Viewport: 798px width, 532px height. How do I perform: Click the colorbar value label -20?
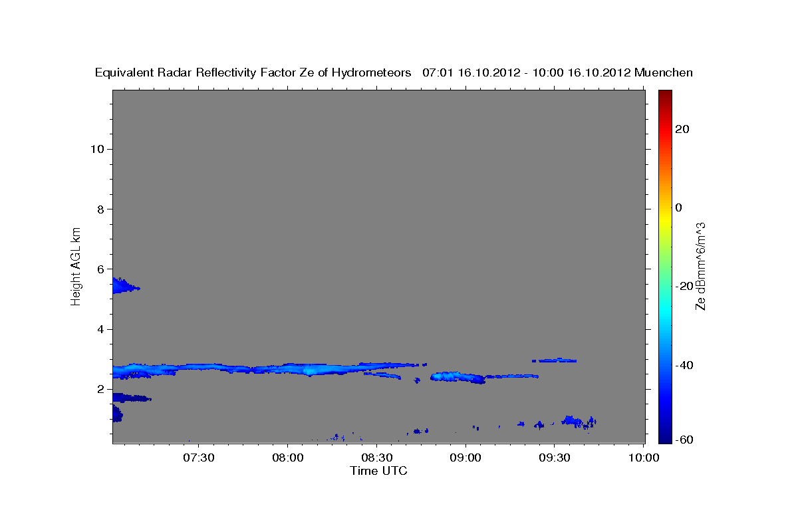tap(684, 286)
